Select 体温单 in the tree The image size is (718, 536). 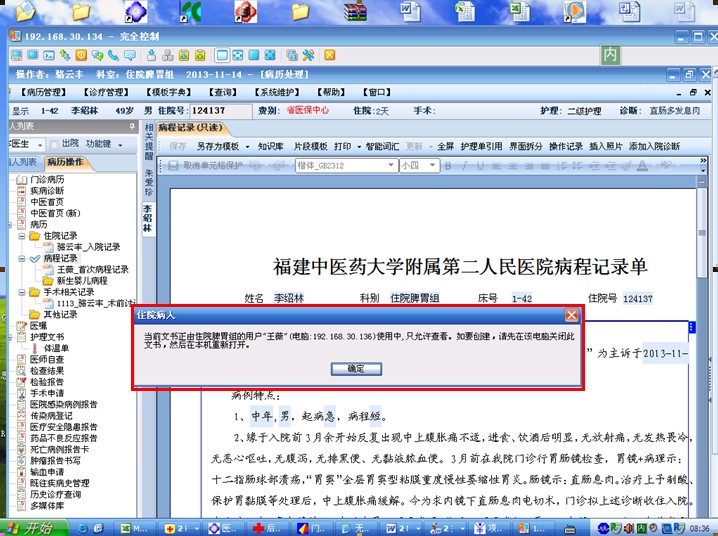coord(56,348)
